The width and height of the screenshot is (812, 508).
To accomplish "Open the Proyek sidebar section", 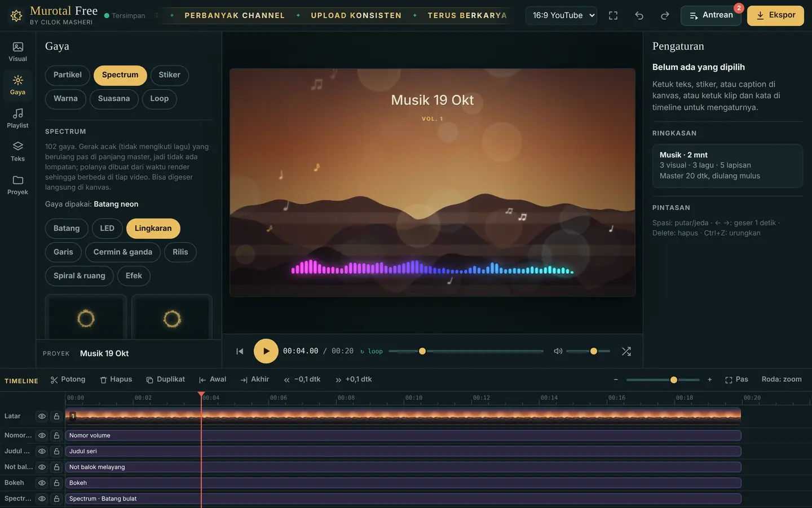I will pyautogui.click(x=17, y=185).
